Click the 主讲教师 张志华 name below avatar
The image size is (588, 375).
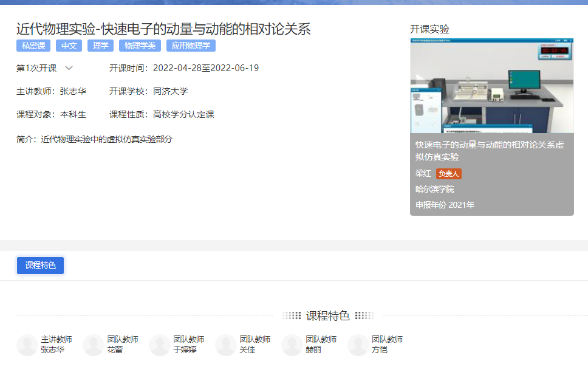[x=52, y=350]
